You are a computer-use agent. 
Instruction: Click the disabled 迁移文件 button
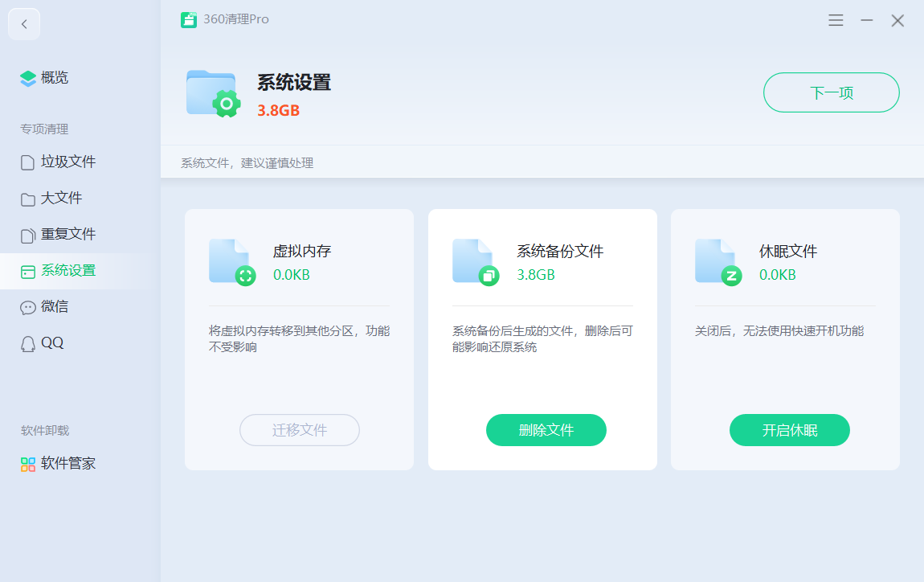point(300,430)
